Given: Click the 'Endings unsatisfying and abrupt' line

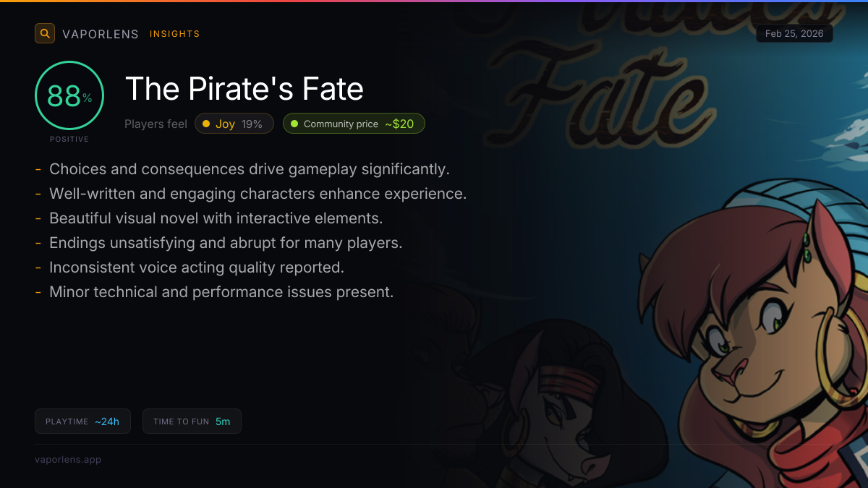Looking at the screenshot, I should click(x=226, y=243).
